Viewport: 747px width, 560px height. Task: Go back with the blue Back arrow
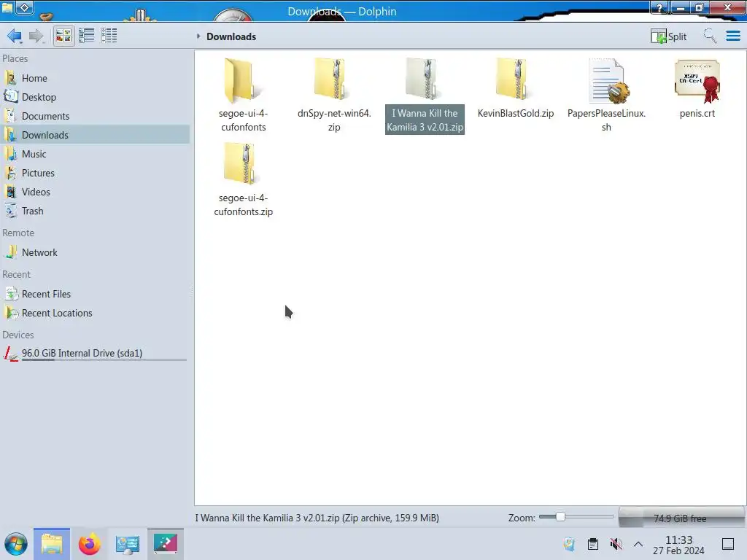point(15,36)
